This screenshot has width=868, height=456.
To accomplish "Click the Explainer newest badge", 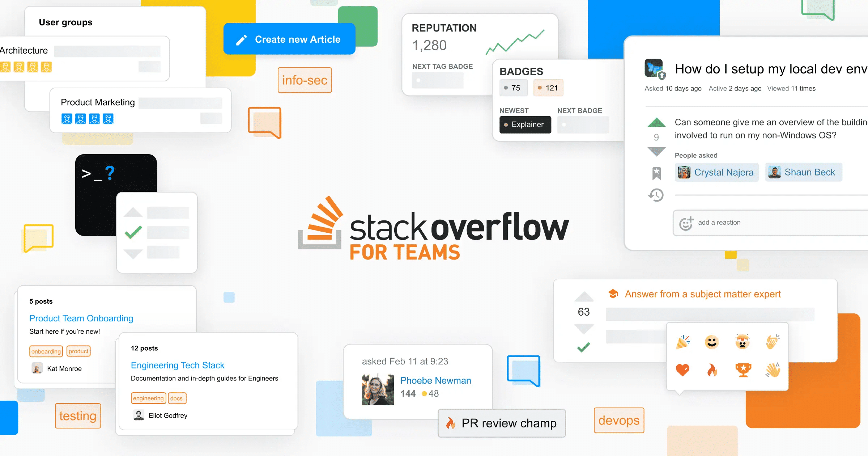I will (525, 124).
